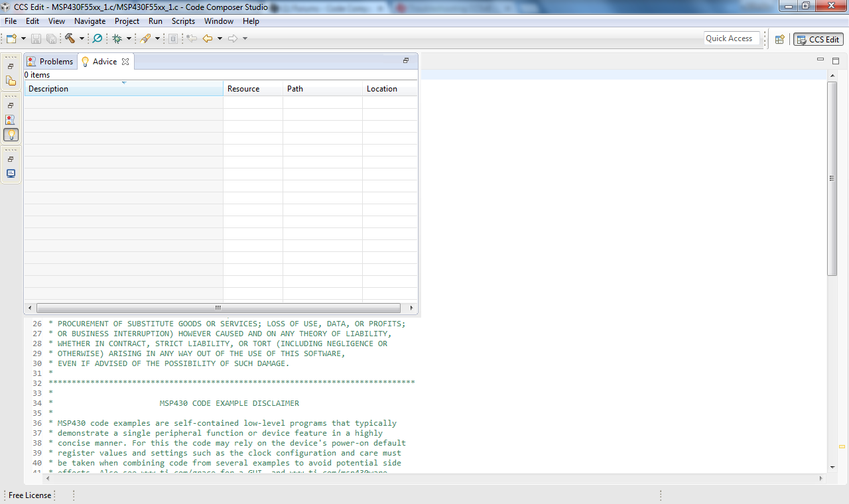The height and width of the screenshot is (504, 849).
Task: Open the Window menu
Action: 218,21
